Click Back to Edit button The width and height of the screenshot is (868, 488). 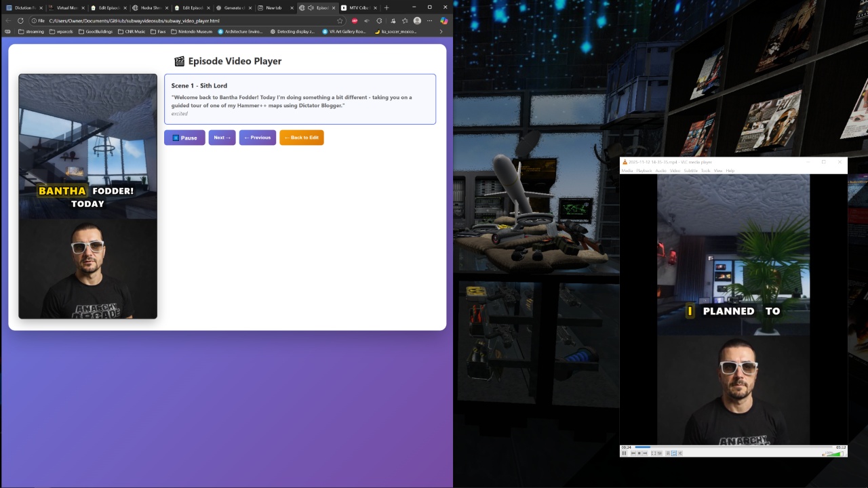tap(302, 138)
